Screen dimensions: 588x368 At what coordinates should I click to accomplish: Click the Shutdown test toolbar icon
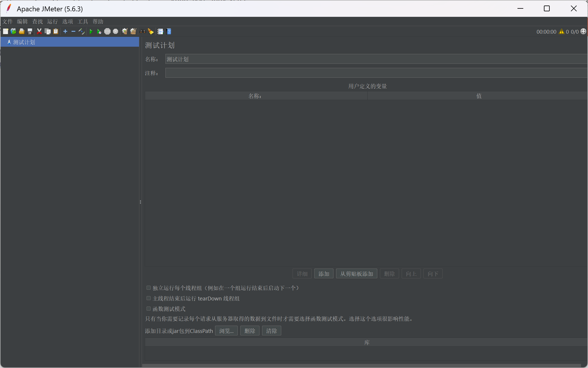pyautogui.click(x=116, y=31)
